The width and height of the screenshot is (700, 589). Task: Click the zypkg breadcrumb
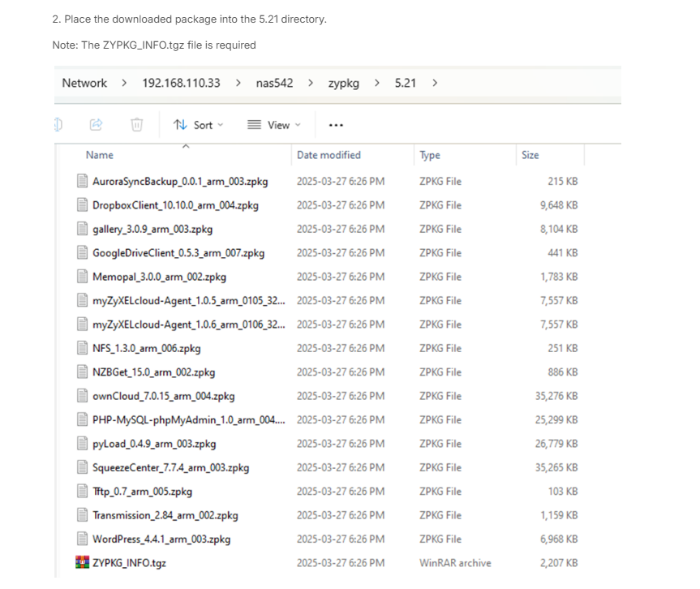point(344,84)
